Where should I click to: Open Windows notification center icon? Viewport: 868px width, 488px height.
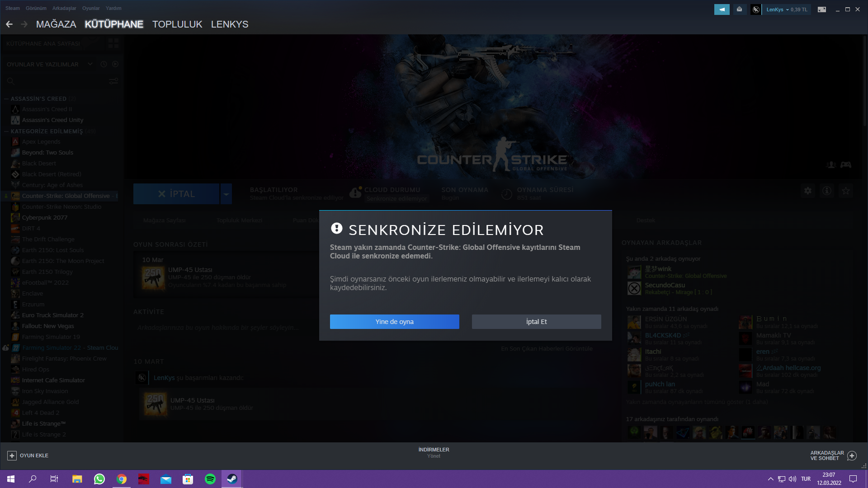click(x=853, y=479)
